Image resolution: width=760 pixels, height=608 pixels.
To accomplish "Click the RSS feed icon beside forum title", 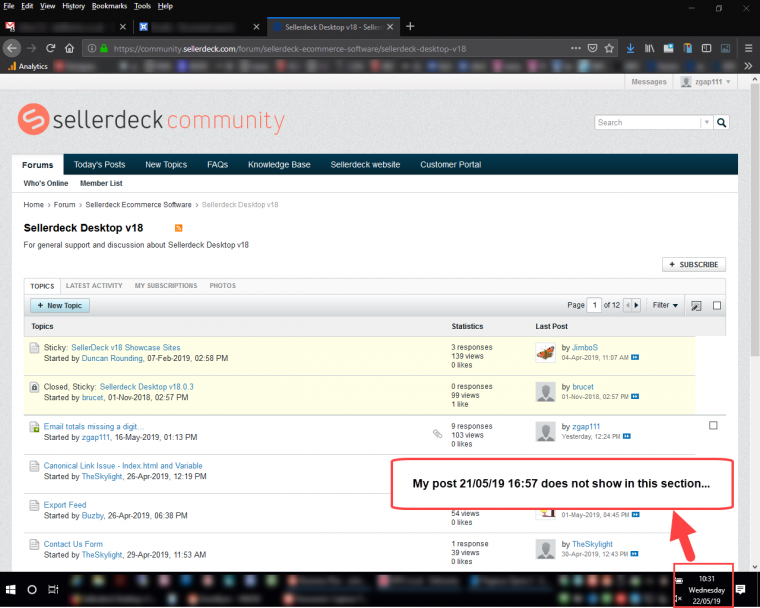I will pos(179,229).
